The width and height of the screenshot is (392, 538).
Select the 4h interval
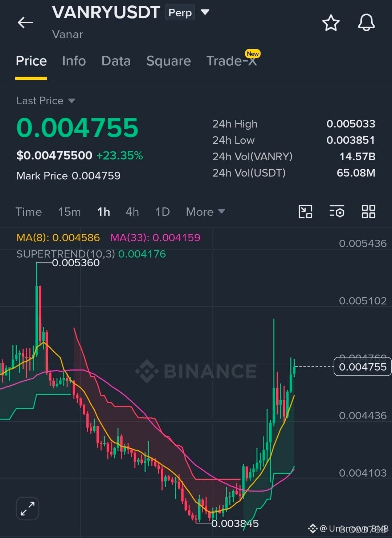pos(132,212)
